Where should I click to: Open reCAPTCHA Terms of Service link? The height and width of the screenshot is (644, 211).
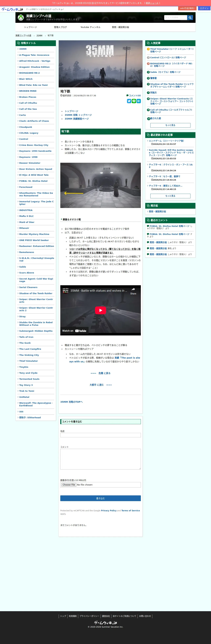click(x=130, y=510)
